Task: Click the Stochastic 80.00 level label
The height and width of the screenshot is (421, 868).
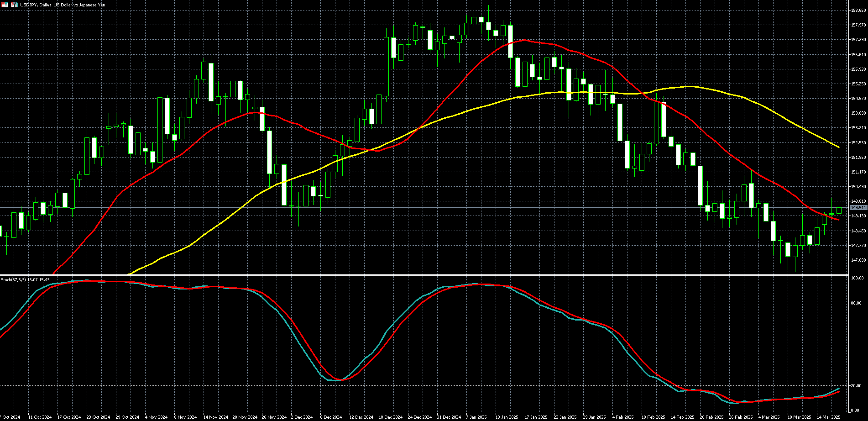Action: 856,303
